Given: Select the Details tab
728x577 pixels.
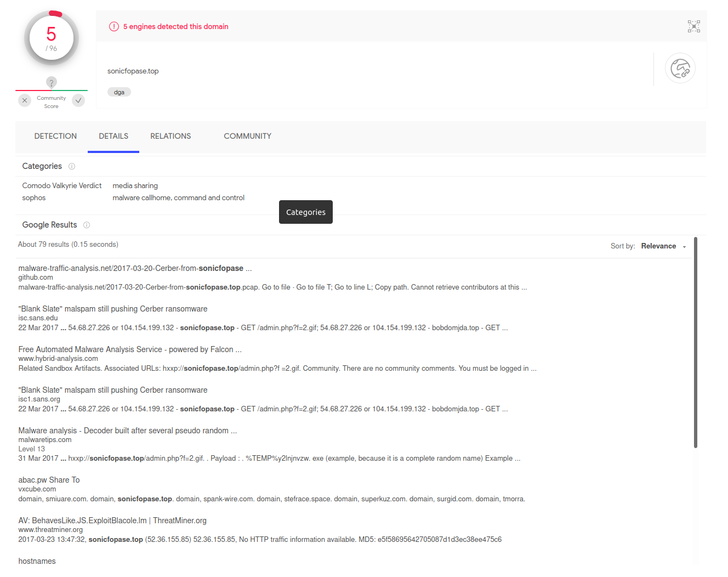Looking at the screenshot, I should pos(113,136).
